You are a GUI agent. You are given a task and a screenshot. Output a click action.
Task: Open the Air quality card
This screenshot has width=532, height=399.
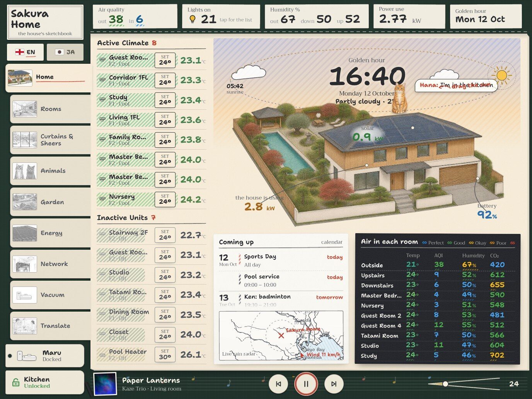click(135, 17)
